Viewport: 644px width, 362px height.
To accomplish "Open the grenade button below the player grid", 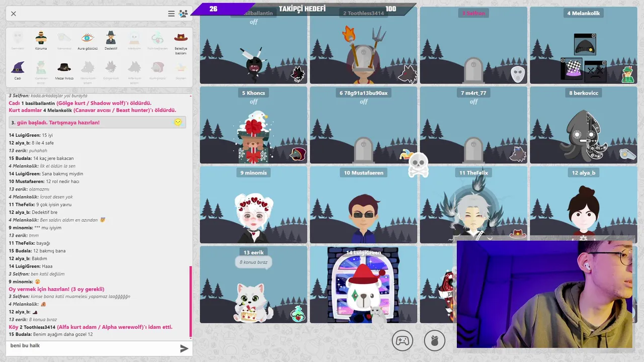I will (435, 340).
